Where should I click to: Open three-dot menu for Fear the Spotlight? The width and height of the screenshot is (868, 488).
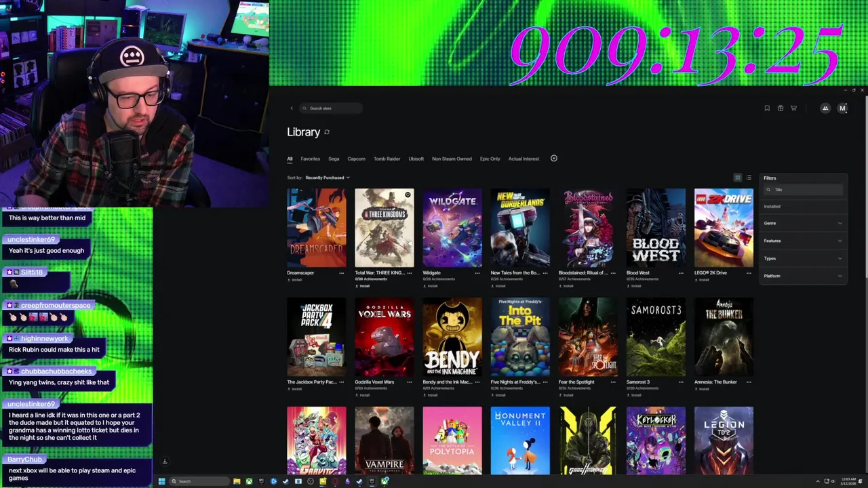pos(612,382)
